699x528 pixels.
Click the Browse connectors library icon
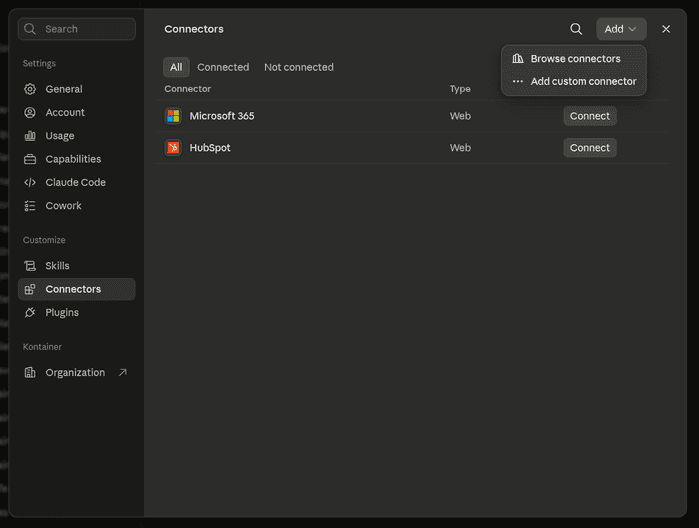(518, 58)
